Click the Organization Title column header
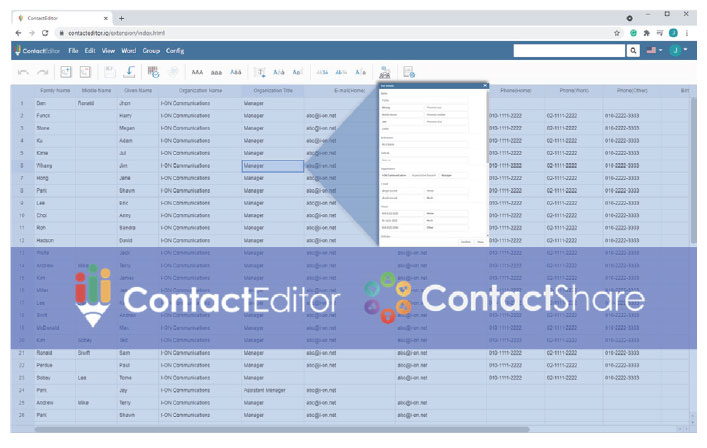The width and height of the screenshot is (707, 448). pyautogui.click(x=273, y=91)
